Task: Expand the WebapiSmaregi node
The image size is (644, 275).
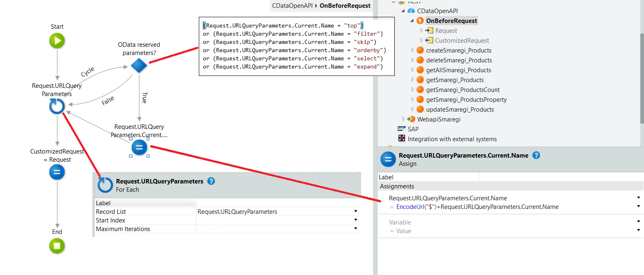Action: click(x=403, y=119)
